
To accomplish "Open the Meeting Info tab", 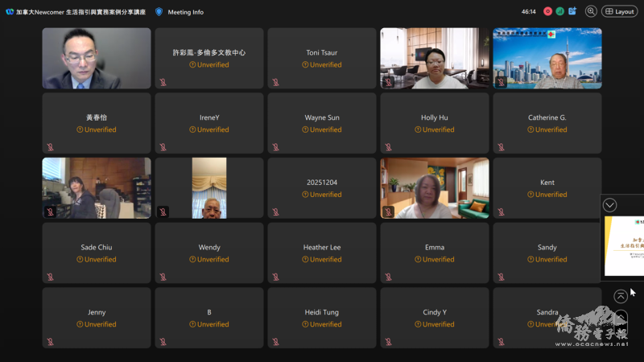I will [185, 12].
